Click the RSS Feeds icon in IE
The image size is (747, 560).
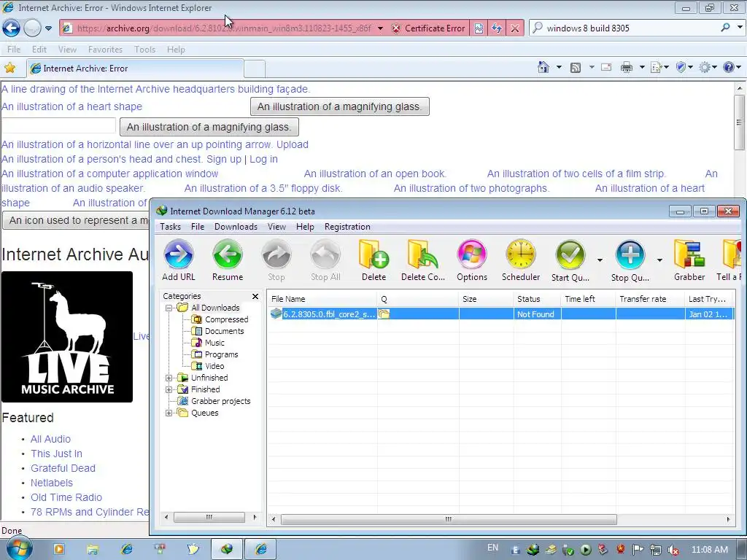click(x=576, y=68)
